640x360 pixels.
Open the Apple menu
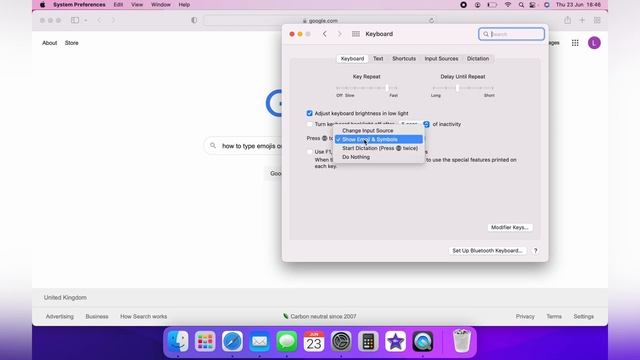point(42,5)
